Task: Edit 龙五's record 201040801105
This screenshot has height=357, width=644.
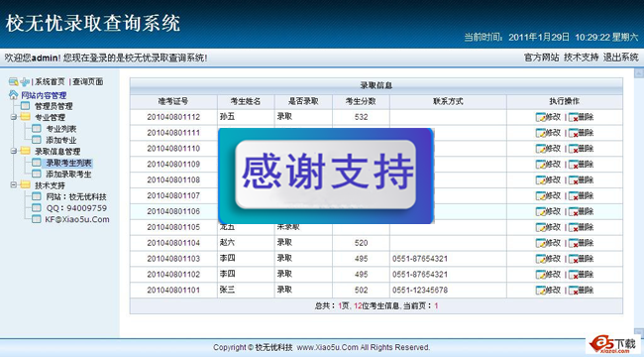Action: [548, 227]
